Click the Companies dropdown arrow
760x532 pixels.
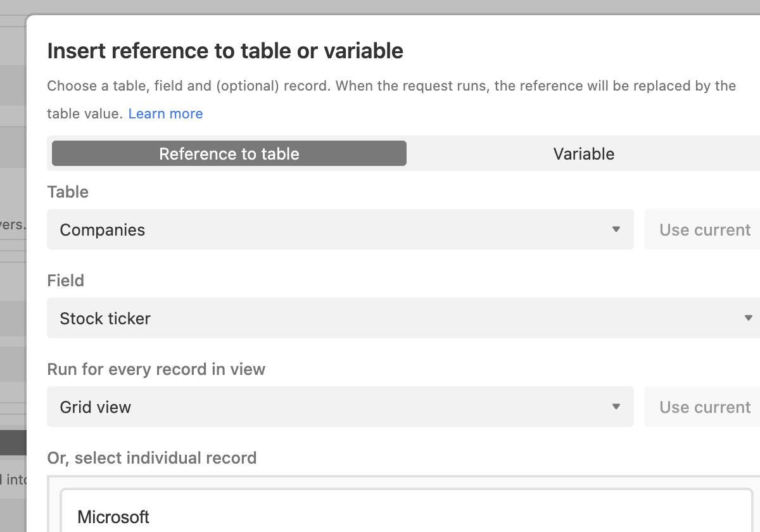click(x=616, y=229)
